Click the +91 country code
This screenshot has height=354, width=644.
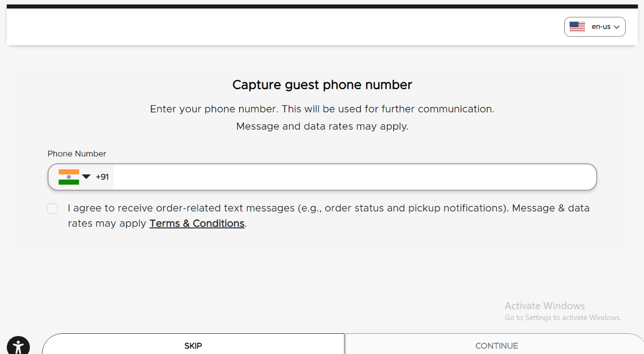pos(102,177)
